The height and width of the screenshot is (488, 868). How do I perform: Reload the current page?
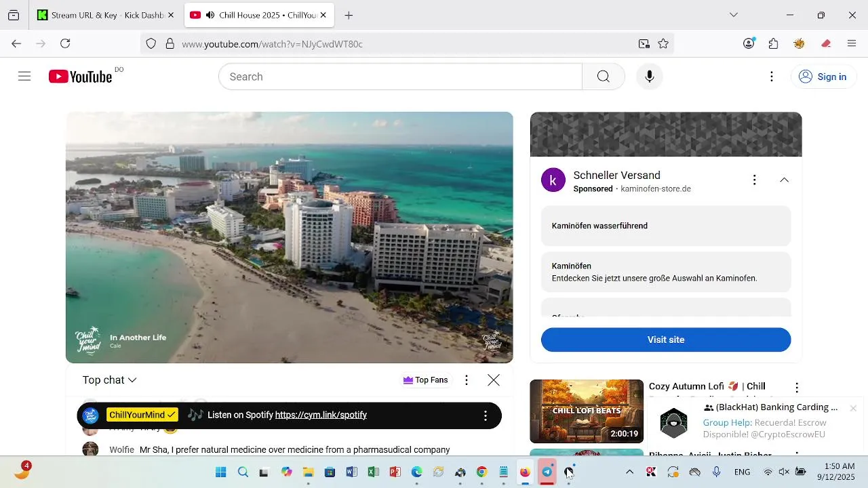coord(65,43)
